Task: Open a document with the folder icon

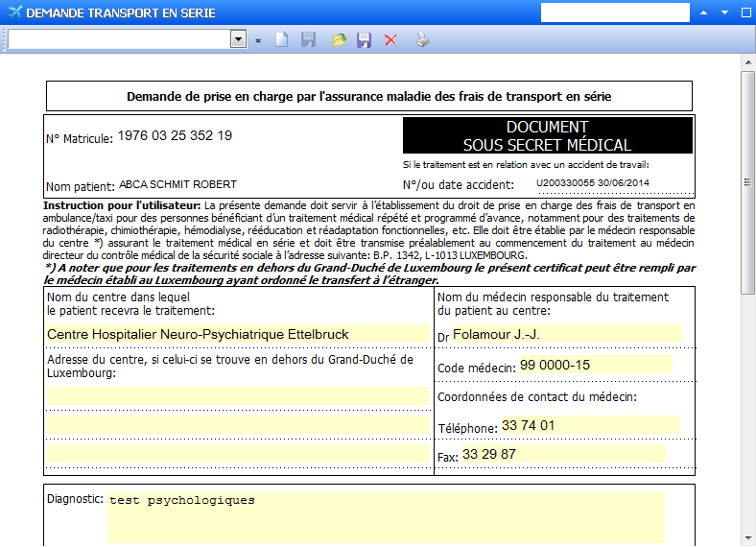Action: (x=338, y=40)
